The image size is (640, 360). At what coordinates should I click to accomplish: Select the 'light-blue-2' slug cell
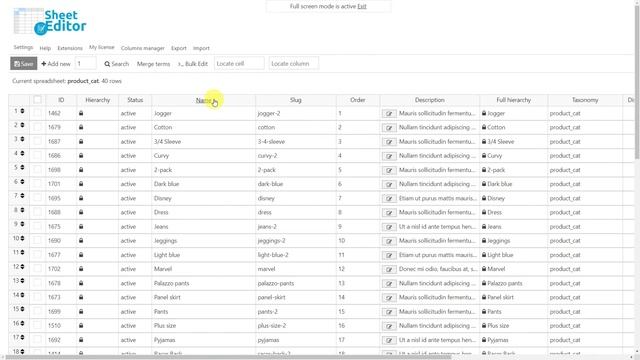coord(296,255)
